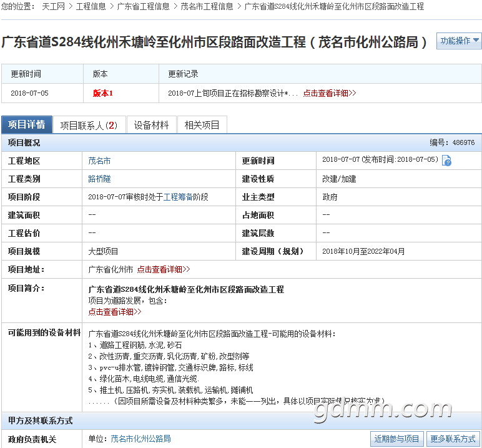
Task: Select the project number 486976 text
Action: pyautogui.click(x=463, y=142)
